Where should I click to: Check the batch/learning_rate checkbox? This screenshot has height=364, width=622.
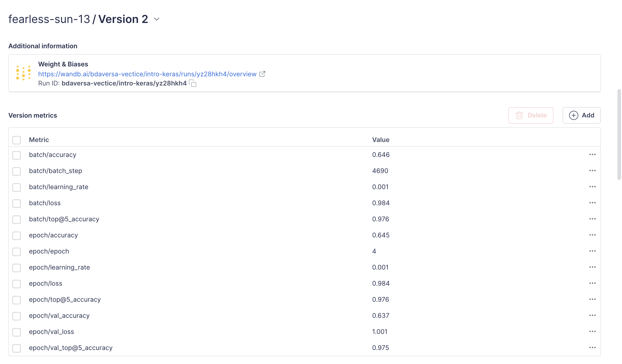17,188
